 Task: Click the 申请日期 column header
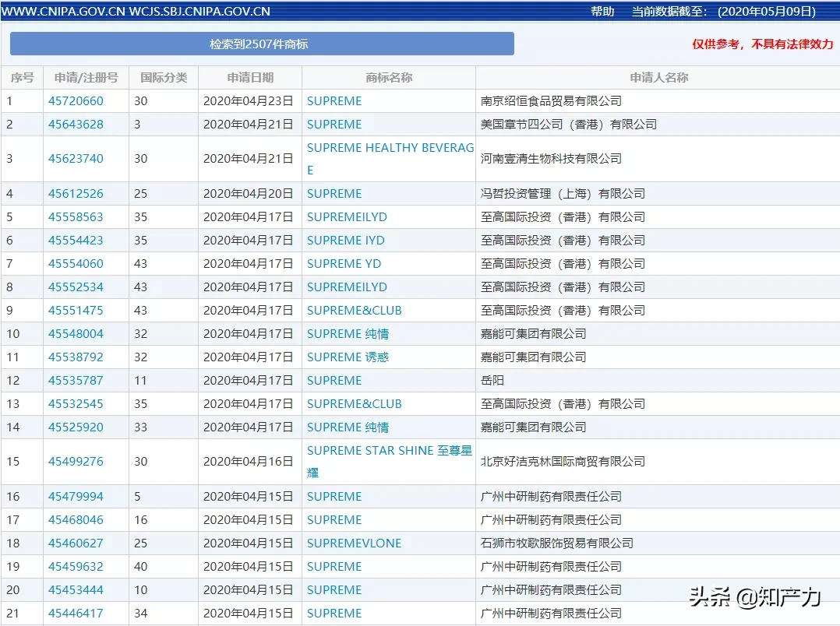[x=250, y=78]
